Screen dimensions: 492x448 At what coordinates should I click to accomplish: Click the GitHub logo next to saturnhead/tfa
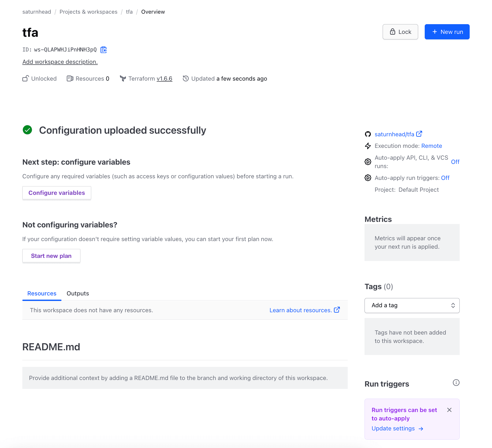point(368,134)
